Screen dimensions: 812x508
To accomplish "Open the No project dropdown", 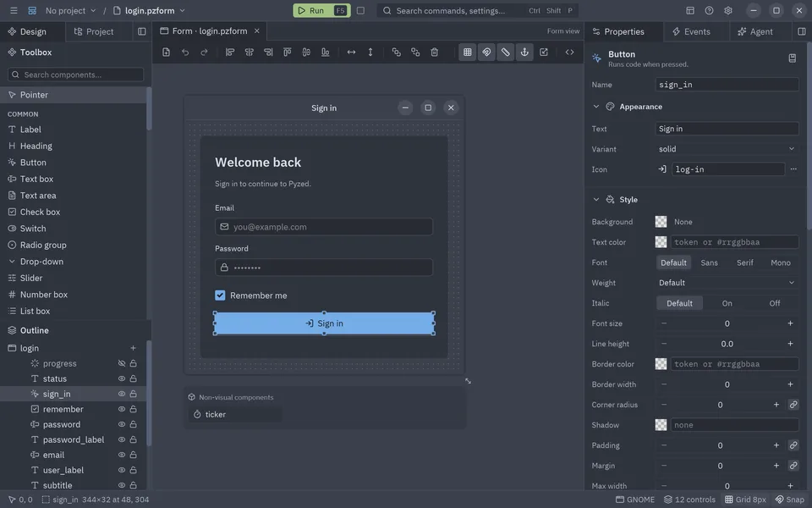I will 70,10.
